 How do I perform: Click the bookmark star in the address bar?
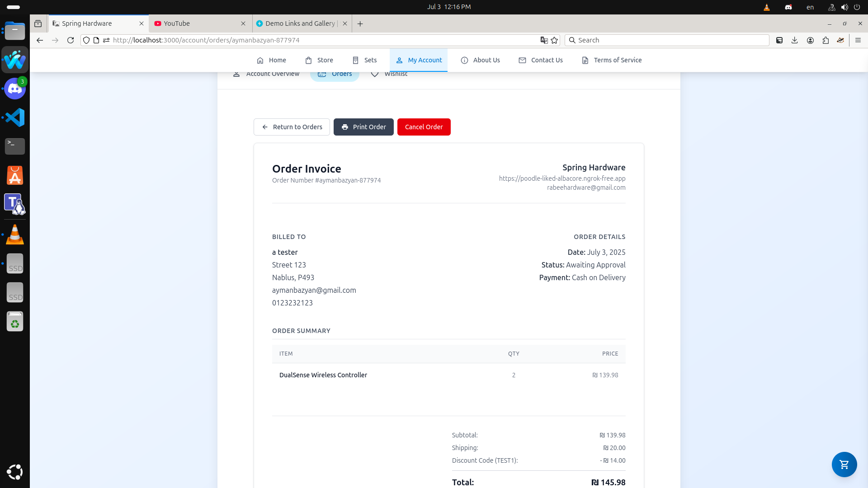pyautogui.click(x=554, y=40)
